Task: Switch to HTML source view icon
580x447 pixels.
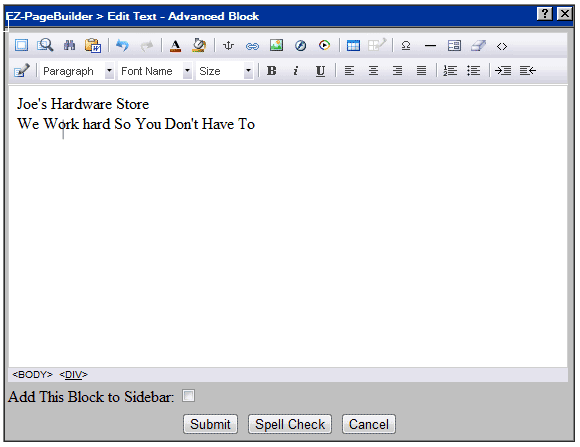Action: pos(502,46)
